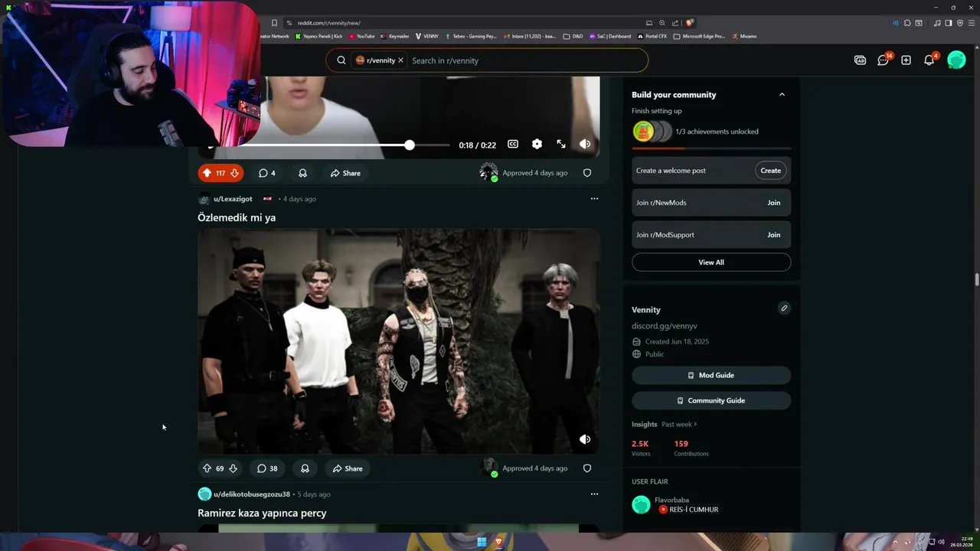Image resolution: width=980 pixels, height=551 pixels.
Task: Create a new post with plus icon
Action: click(906, 60)
